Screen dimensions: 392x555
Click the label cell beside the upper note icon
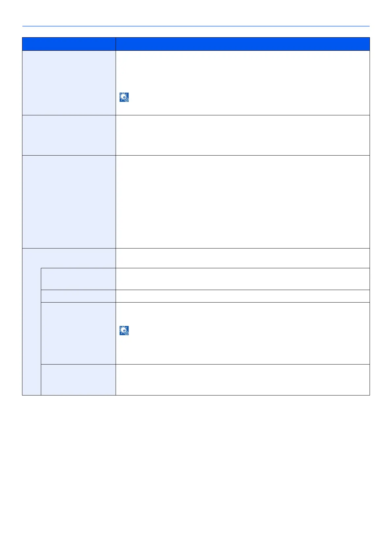[69, 83]
